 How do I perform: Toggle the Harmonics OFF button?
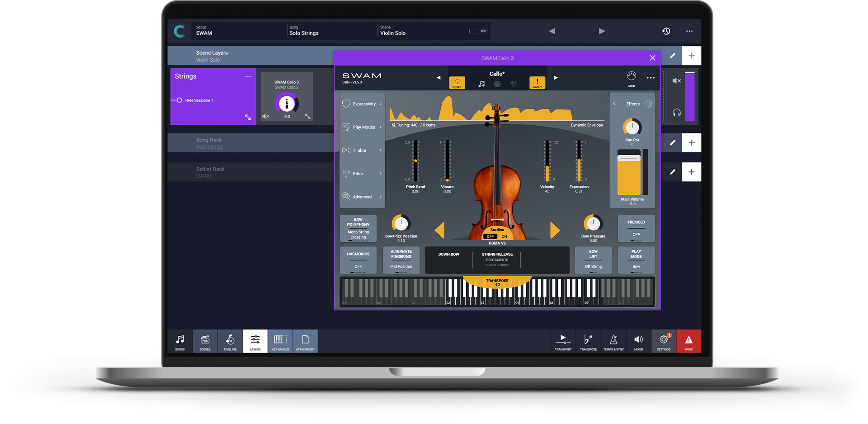coord(358,260)
